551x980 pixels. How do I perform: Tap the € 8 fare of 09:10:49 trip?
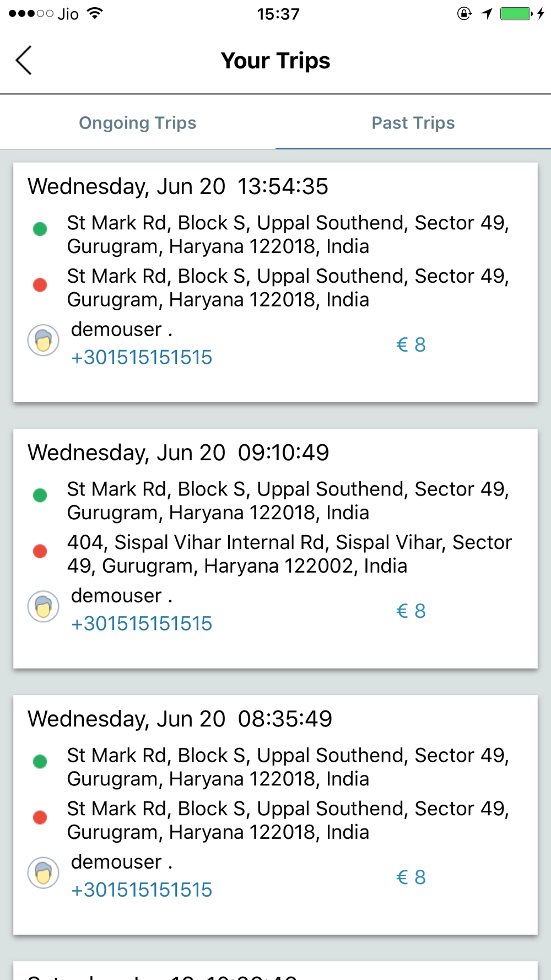click(411, 611)
